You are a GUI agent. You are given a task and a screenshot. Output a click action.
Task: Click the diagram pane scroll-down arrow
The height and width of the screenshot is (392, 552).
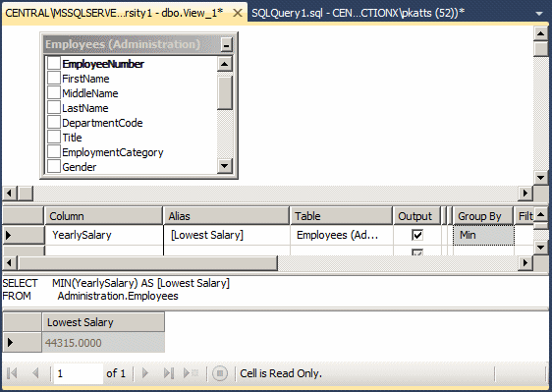coord(541,178)
